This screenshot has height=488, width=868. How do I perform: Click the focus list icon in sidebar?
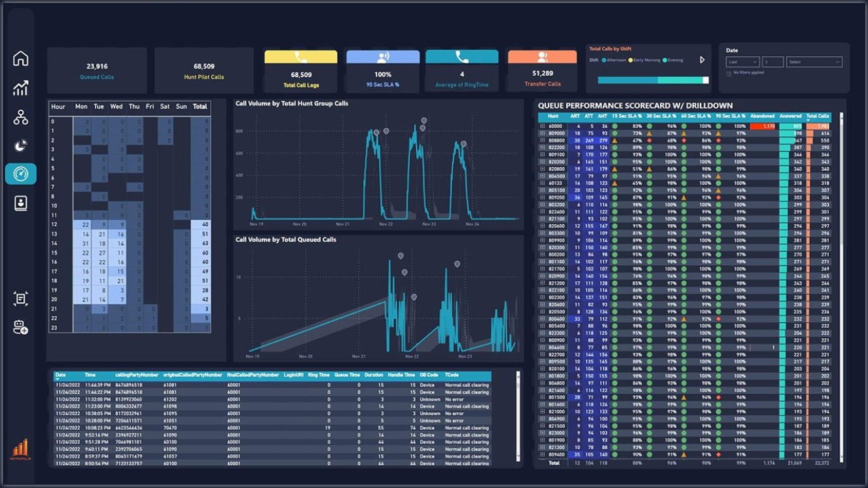coord(20,299)
